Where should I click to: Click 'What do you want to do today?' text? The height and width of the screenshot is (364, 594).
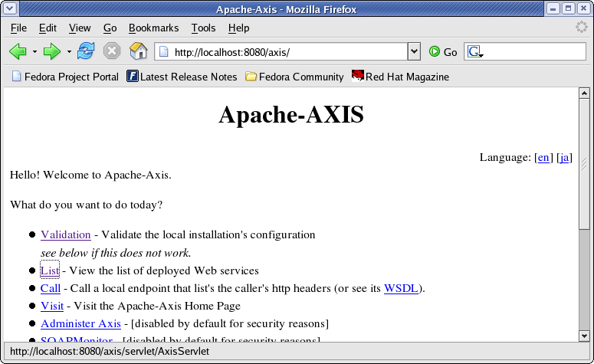[x=86, y=205]
